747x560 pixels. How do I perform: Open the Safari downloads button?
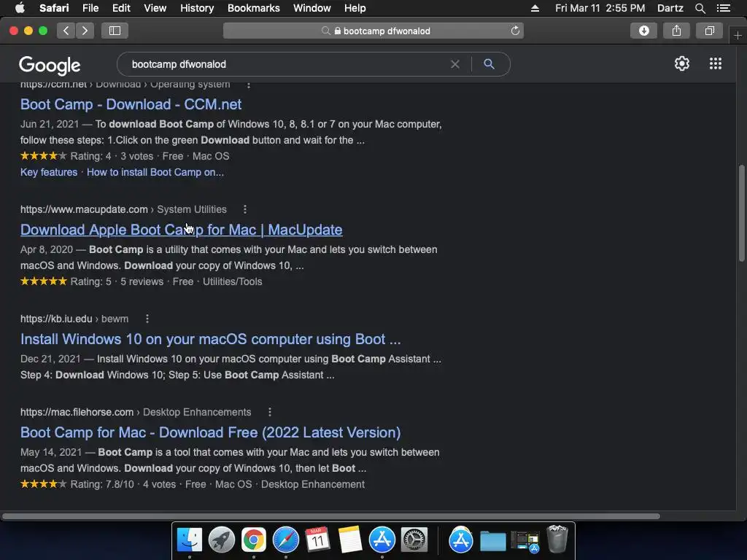pyautogui.click(x=643, y=31)
